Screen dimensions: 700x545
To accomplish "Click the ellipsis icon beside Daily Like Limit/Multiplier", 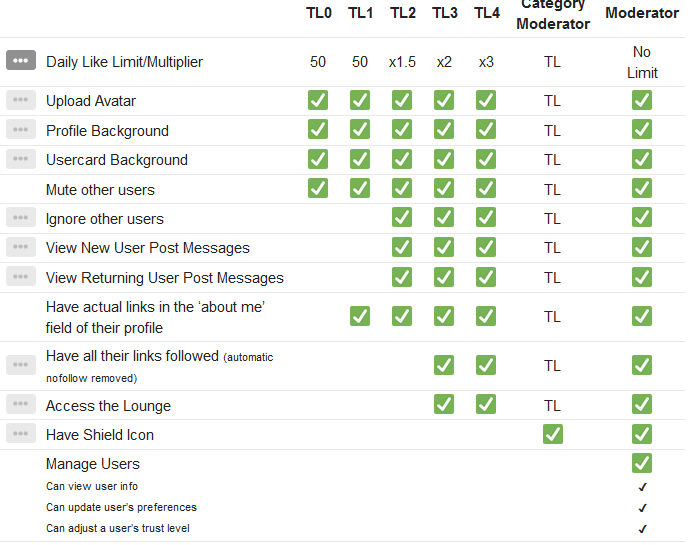I will [21, 61].
